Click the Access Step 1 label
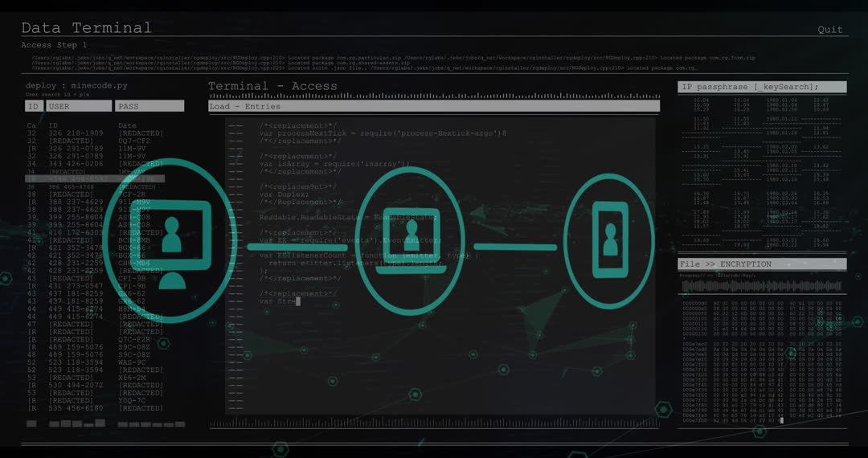Screen dimensions: 868x458 (55, 45)
